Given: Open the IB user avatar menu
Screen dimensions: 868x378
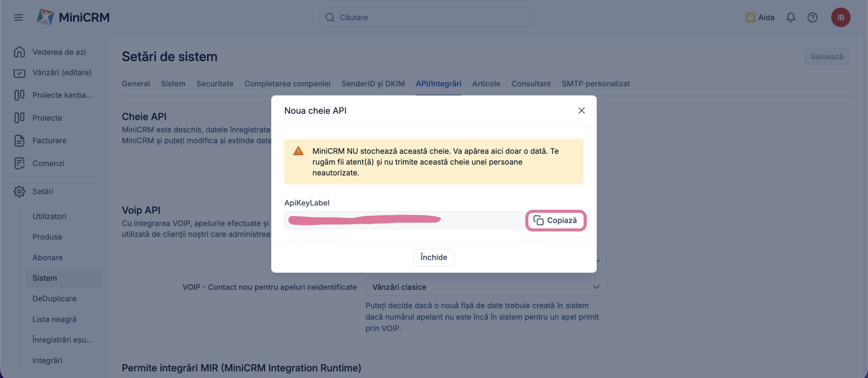Looking at the screenshot, I should (x=841, y=17).
